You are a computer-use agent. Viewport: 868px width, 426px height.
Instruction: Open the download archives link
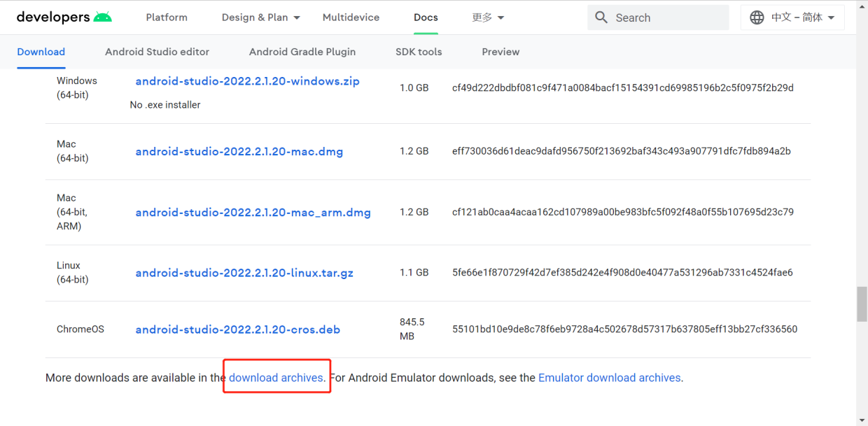pyautogui.click(x=276, y=378)
